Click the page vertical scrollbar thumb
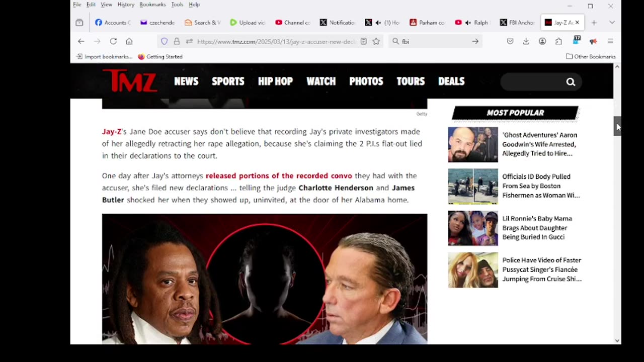 617,126
